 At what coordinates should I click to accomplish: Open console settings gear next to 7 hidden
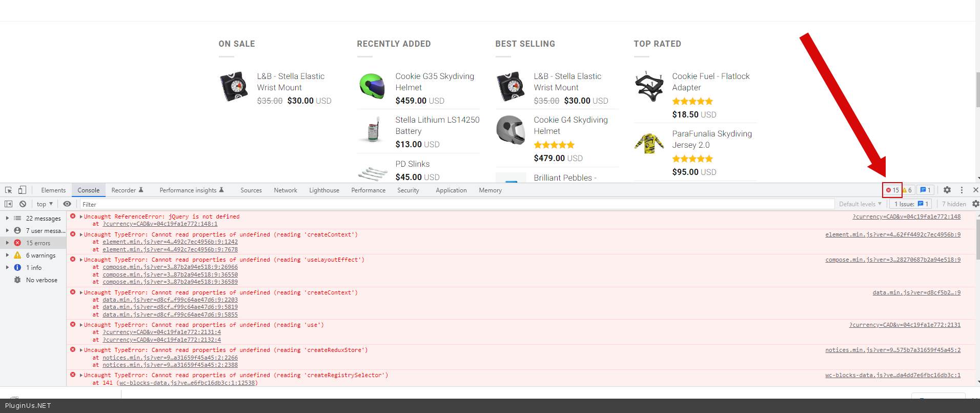point(975,204)
